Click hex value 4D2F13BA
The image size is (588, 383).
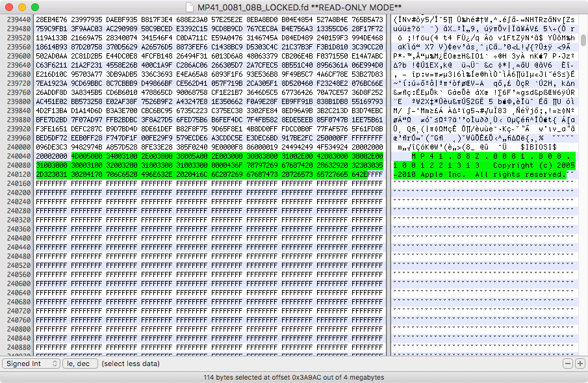tap(51, 111)
